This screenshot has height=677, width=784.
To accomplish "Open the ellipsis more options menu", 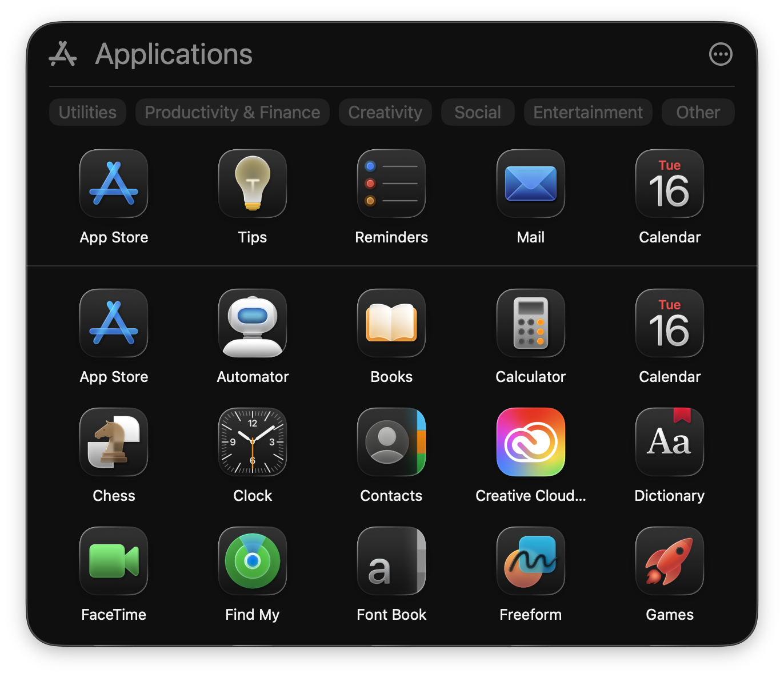I will (721, 54).
